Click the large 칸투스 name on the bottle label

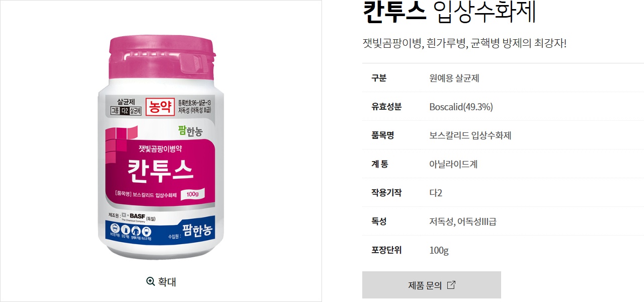pos(160,171)
